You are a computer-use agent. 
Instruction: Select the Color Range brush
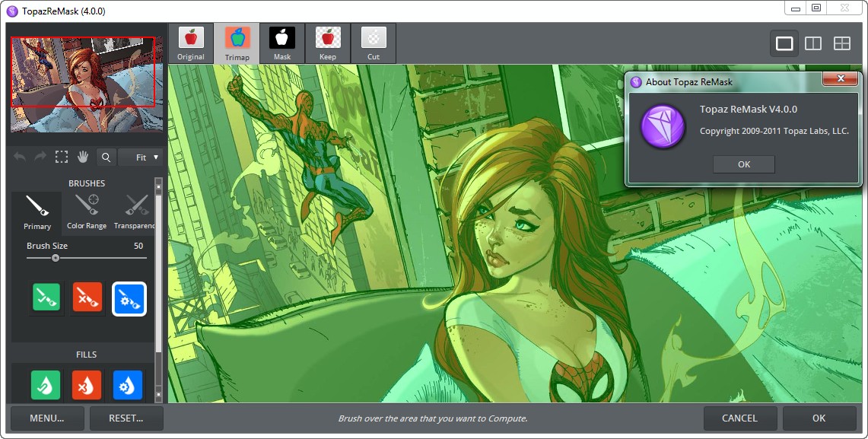click(87, 212)
